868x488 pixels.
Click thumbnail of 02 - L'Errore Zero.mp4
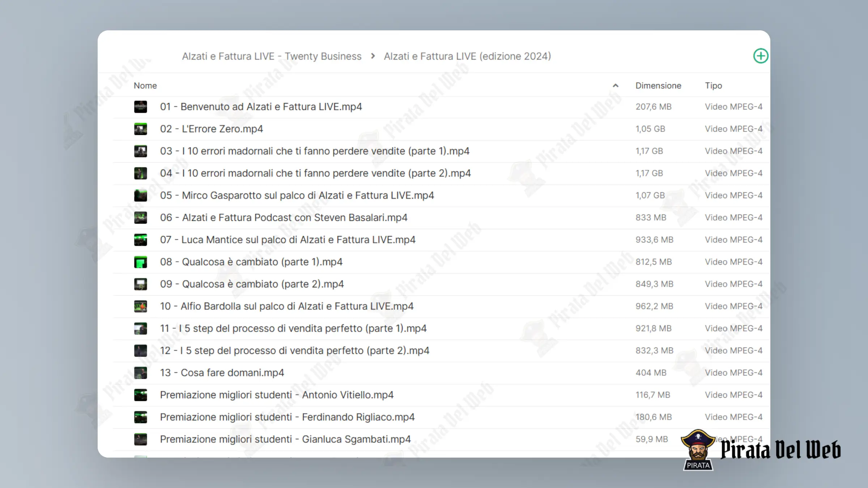click(x=140, y=129)
